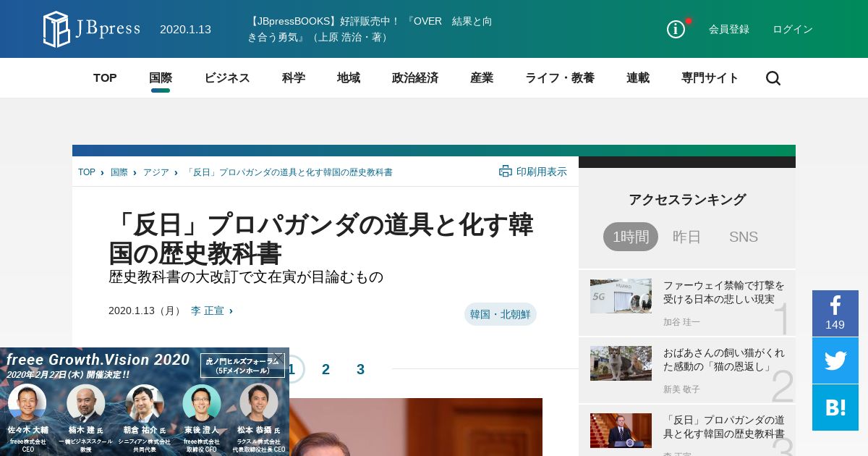Go to article page 2
Screen dimensions: 868x456
coord(325,369)
